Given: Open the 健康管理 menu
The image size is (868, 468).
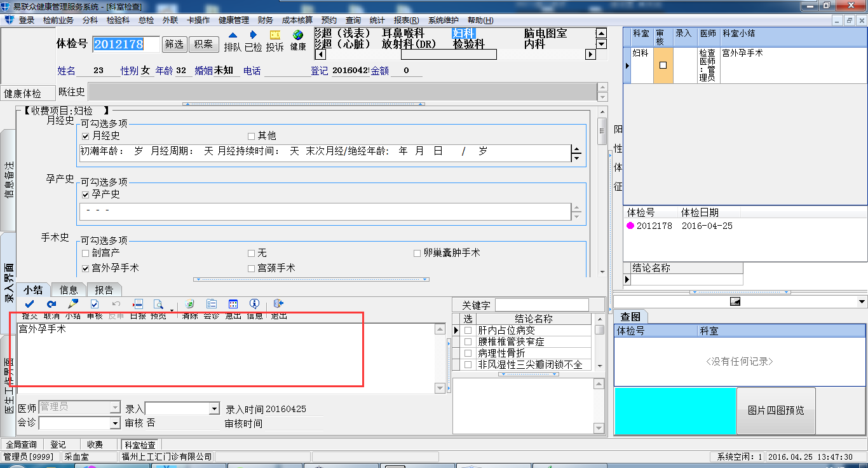Looking at the screenshot, I should (x=233, y=20).
